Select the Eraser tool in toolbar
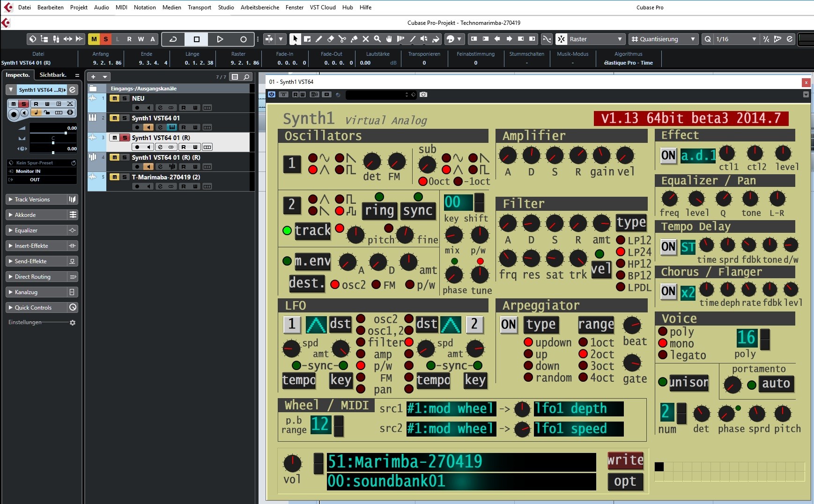The image size is (814, 504). point(331,39)
